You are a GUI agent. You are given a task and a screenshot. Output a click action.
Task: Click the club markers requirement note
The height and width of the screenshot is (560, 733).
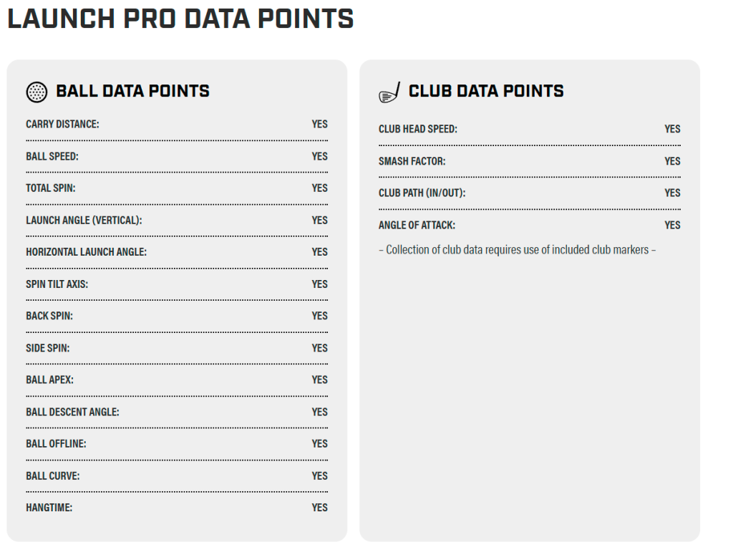[517, 250]
